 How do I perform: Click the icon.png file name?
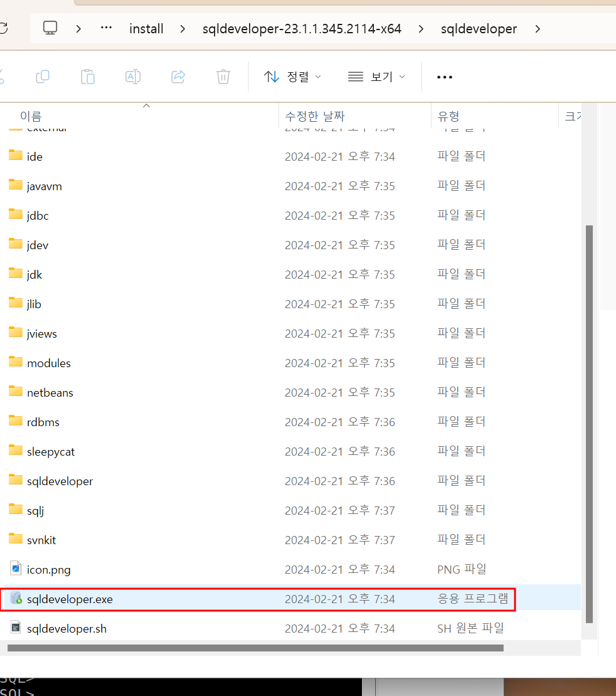click(49, 569)
